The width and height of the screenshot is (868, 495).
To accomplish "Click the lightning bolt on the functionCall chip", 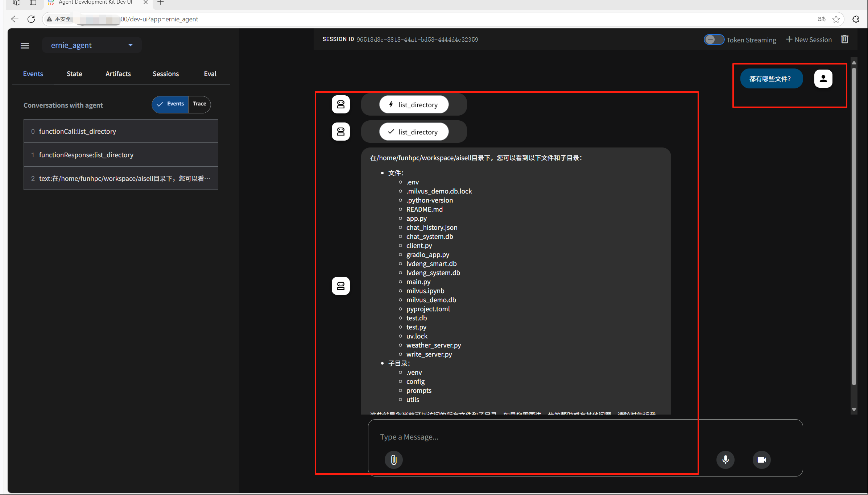I will pyautogui.click(x=390, y=104).
